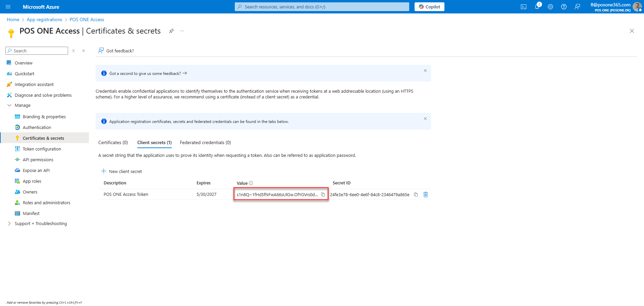The width and height of the screenshot is (644, 306).
Task: Click the Microsoft Azure logo text
Action: click(41, 7)
